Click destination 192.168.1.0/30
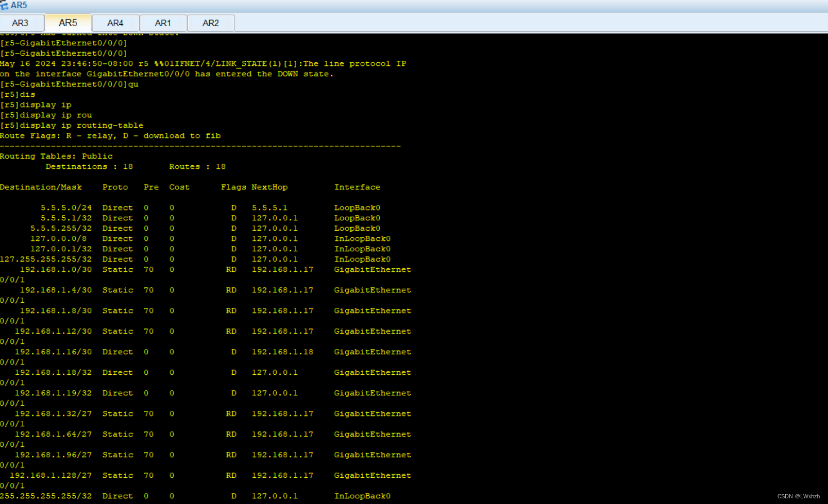The height and width of the screenshot is (504, 828). point(56,270)
